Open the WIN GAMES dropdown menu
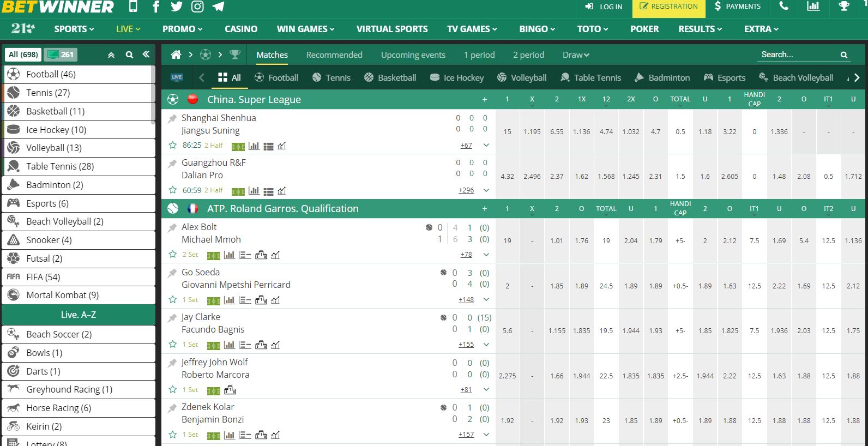The width and height of the screenshot is (868, 446). (306, 29)
